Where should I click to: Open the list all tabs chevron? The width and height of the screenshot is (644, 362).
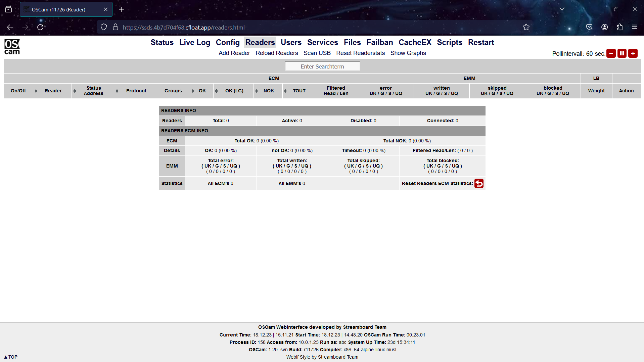[562, 9]
